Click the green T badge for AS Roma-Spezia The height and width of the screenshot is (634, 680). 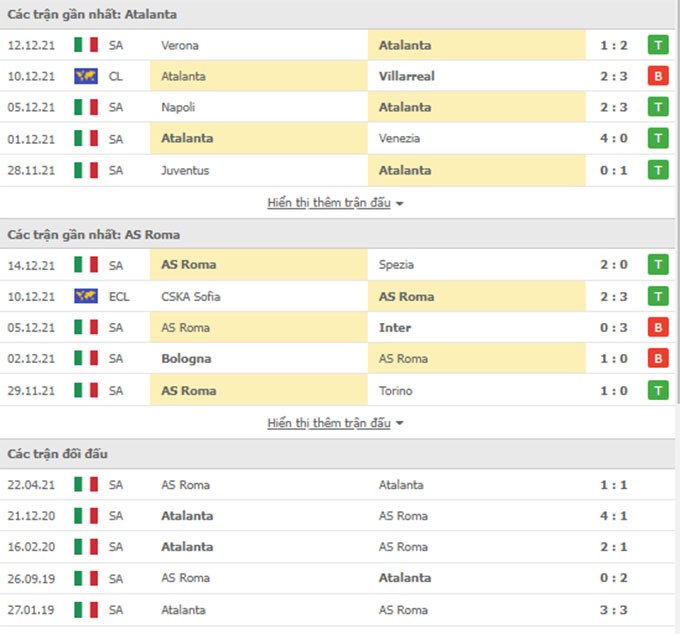[x=657, y=265]
